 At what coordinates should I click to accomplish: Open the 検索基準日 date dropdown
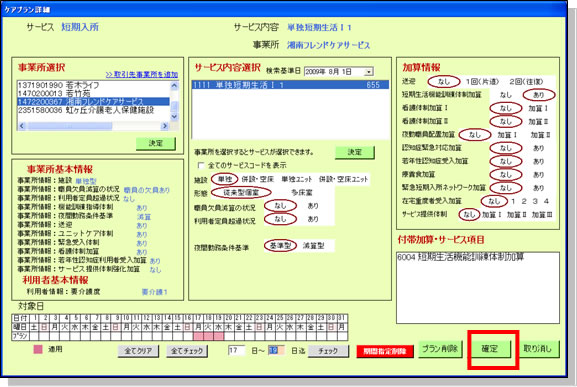click(369, 71)
